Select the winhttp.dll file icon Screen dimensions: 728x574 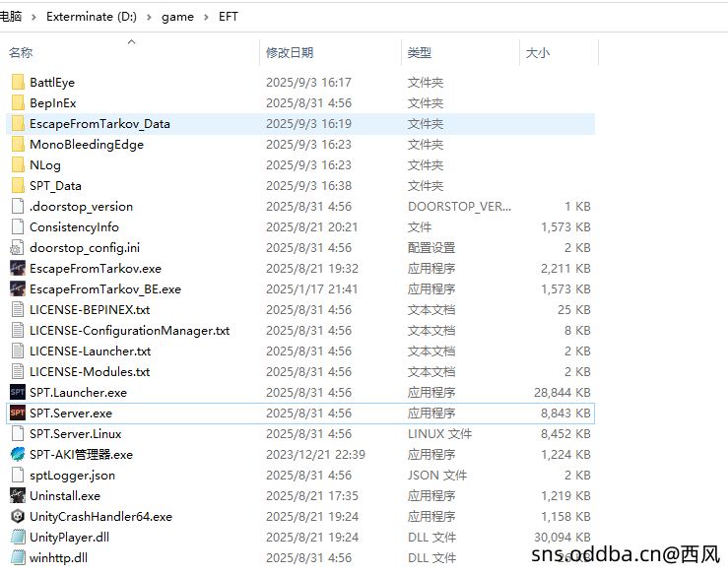click(18, 558)
